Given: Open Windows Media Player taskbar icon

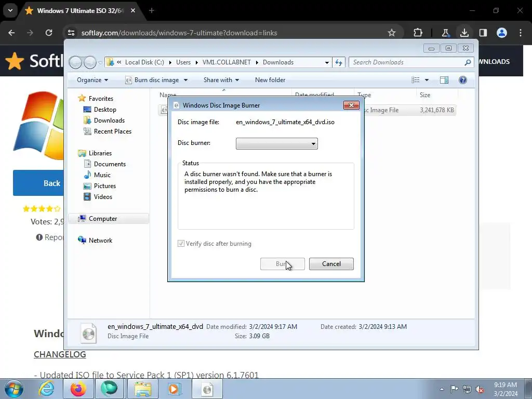Looking at the screenshot, I should (x=175, y=389).
